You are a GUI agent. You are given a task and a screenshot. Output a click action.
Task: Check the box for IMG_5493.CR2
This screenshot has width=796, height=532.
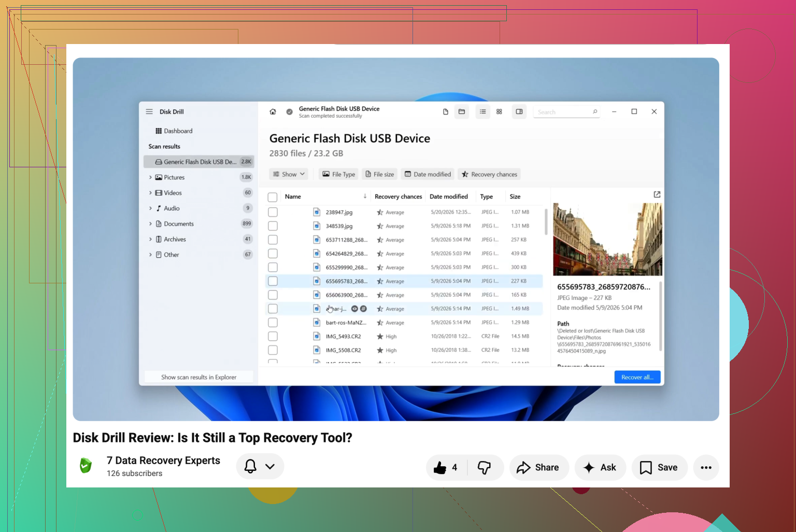[x=273, y=336]
